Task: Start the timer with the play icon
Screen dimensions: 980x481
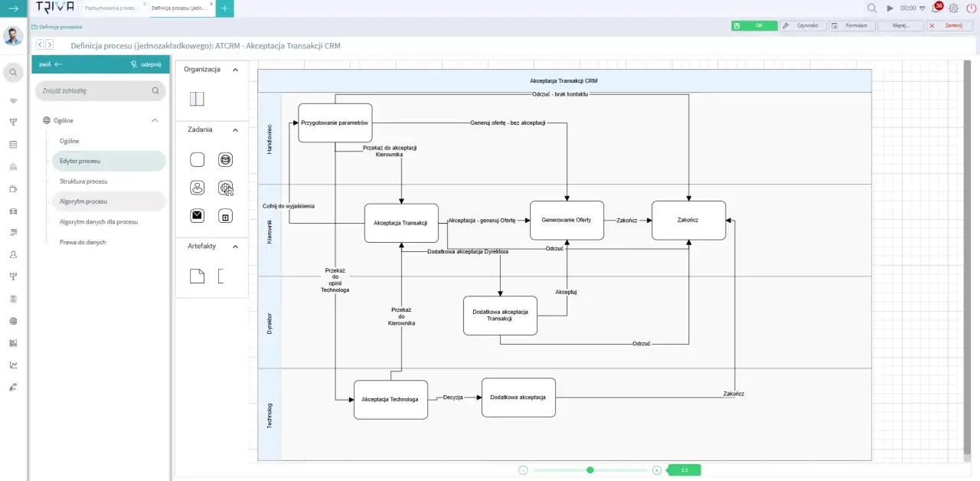Action: click(x=890, y=8)
